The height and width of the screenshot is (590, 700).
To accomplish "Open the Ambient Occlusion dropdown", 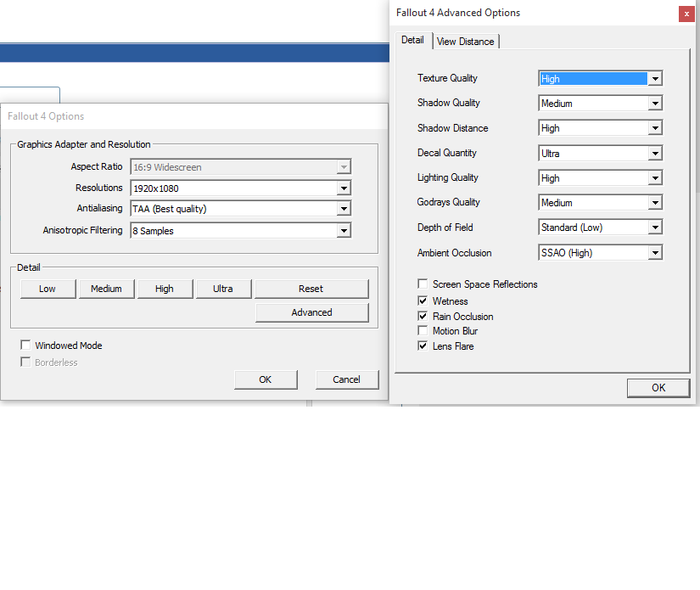I will tap(600, 253).
